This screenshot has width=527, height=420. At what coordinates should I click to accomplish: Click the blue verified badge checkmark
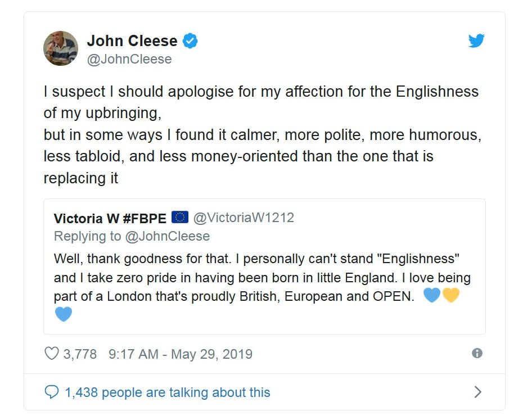tap(190, 41)
